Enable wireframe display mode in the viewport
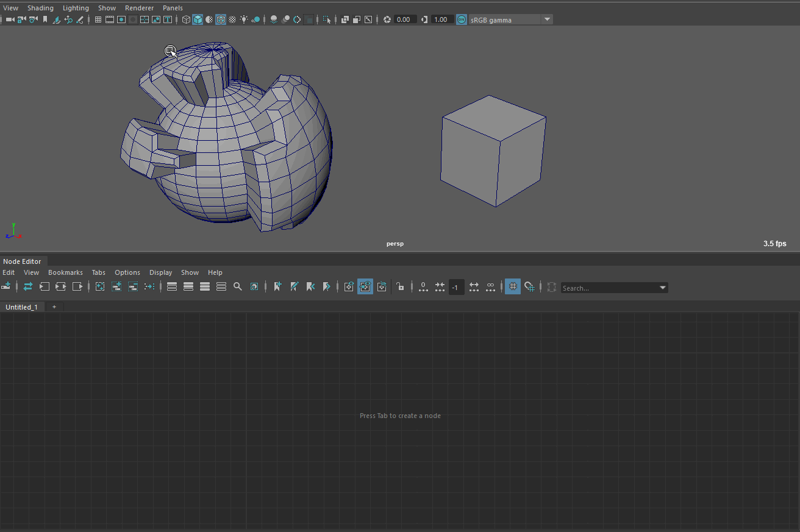Image resolution: width=800 pixels, height=532 pixels. point(186,19)
